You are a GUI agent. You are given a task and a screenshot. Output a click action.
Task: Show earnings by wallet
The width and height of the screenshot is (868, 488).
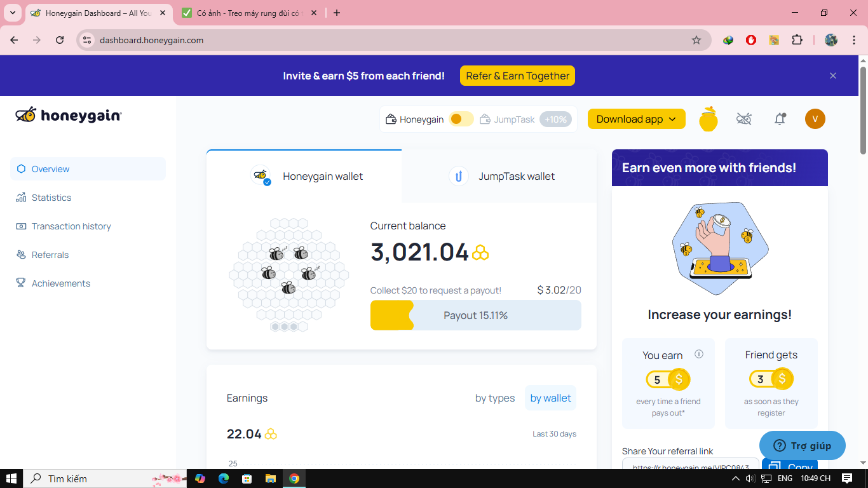click(x=550, y=398)
